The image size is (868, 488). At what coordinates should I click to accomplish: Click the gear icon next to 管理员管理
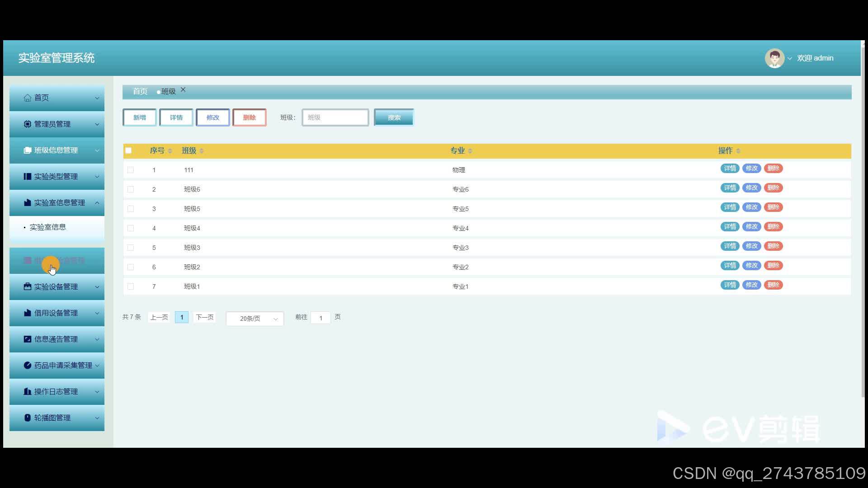tap(28, 124)
